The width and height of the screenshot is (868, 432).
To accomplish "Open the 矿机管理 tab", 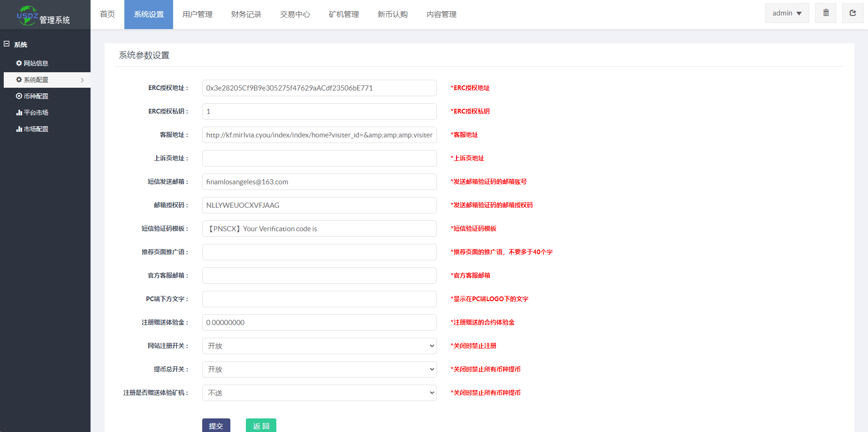I will tap(344, 15).
